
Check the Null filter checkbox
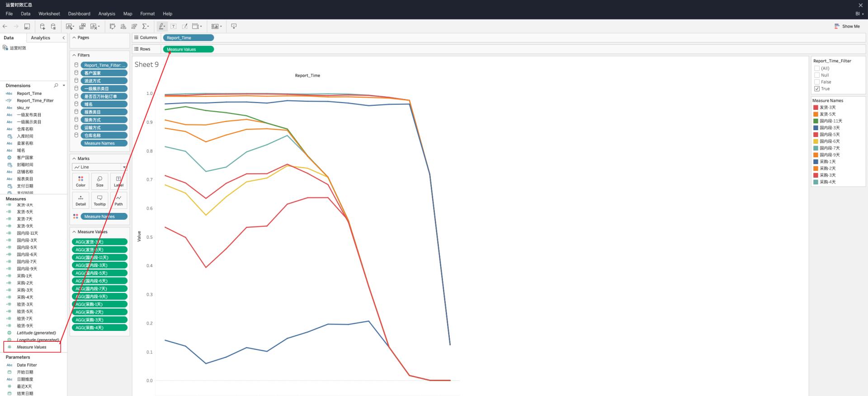tap(817, 75)
